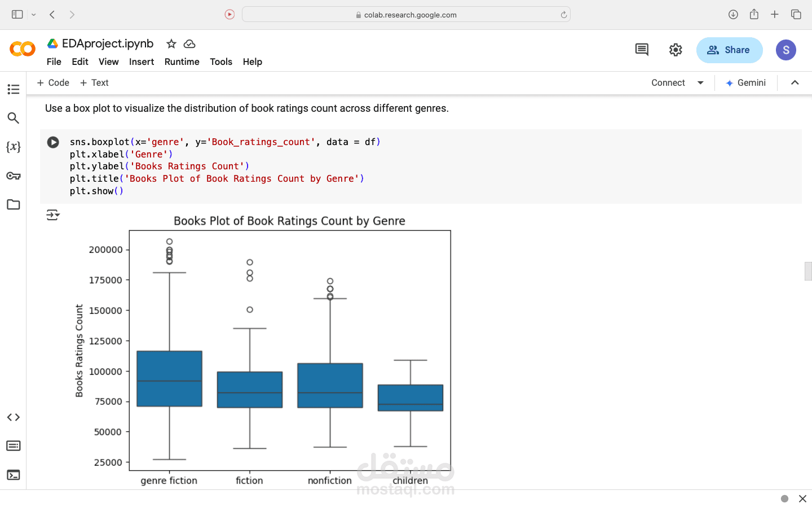Open the find and replace search icon

click(x=14, y=118)
